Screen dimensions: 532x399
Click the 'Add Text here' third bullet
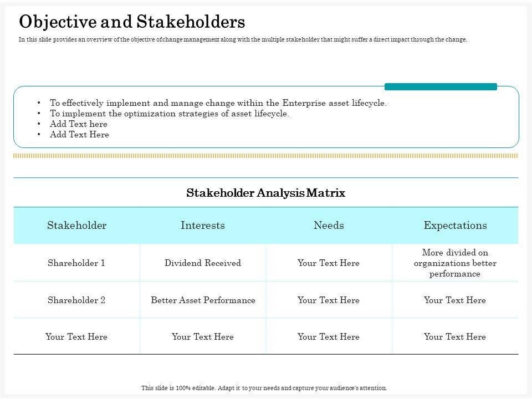coord(78,124)
